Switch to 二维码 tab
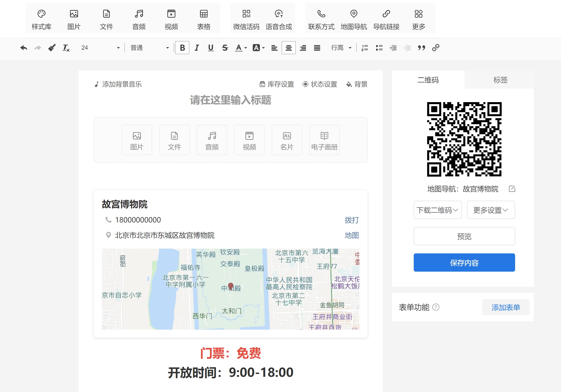Image resolution: width=561 pixels, height=392 pixels. pos(428,80)
